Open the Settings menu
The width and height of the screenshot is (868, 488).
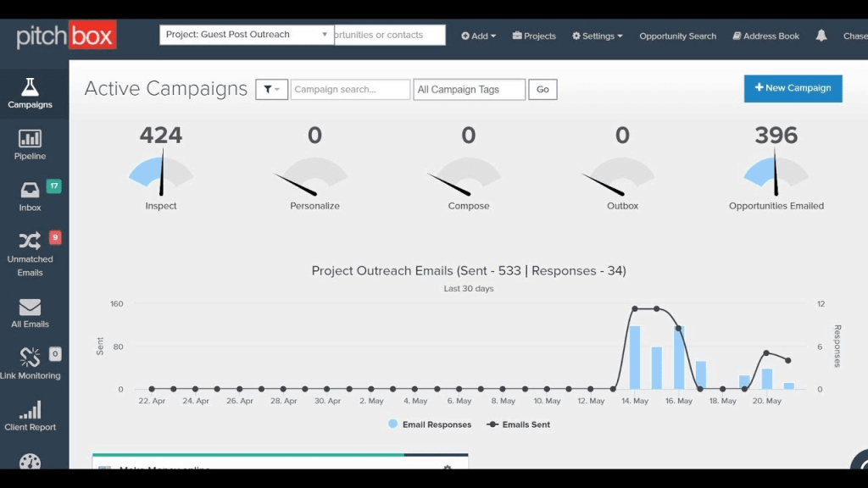point(598,36)
